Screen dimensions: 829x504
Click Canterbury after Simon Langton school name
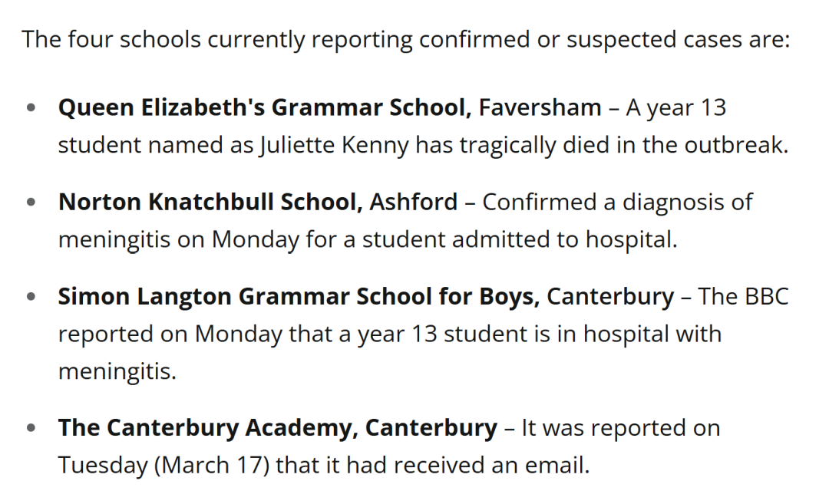point(610,296)
